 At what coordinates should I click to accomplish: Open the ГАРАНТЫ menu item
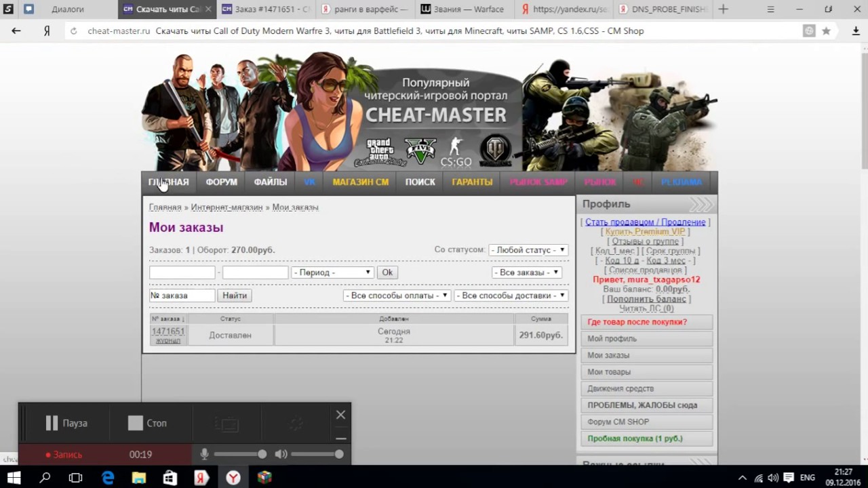(472, 182)
